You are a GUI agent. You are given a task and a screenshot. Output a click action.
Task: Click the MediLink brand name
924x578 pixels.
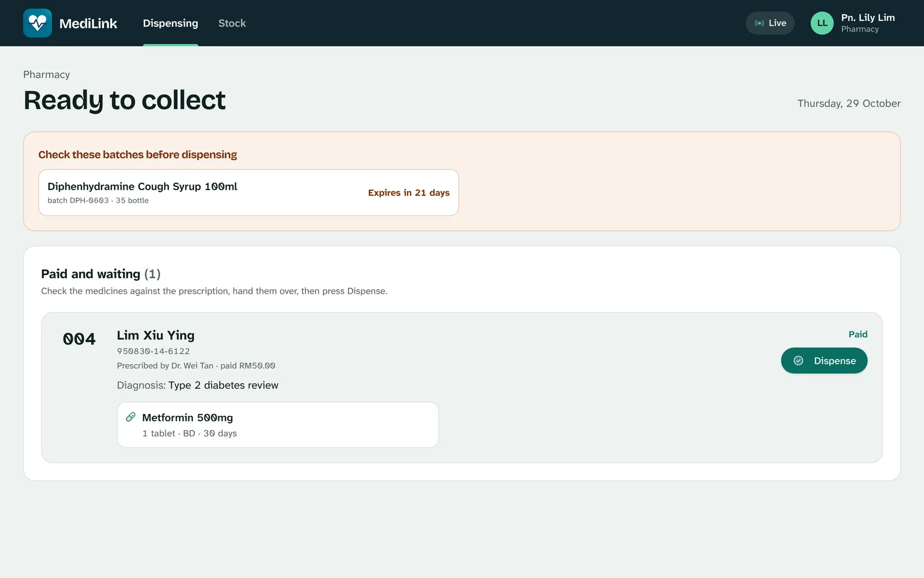tap(88, 23)
